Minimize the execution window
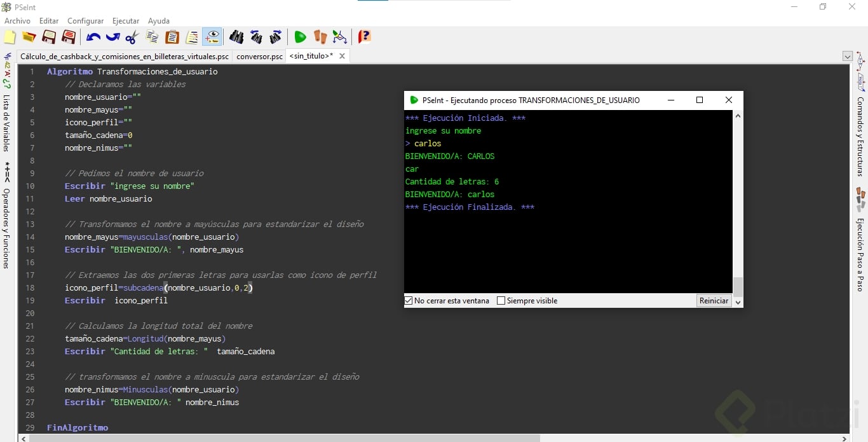This screenshot has width=868, height=442. (x=670, y=100)
